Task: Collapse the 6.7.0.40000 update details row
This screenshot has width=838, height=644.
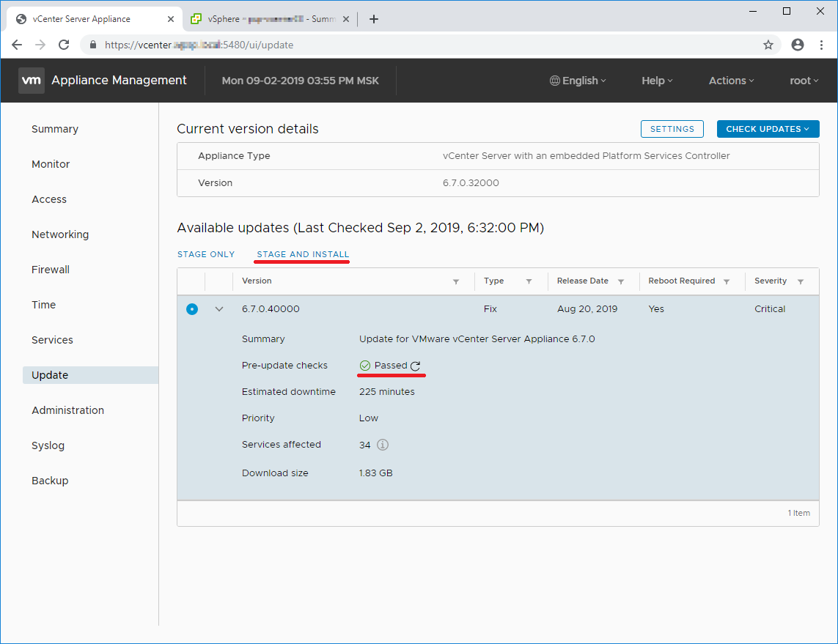Action: point(218,308)
